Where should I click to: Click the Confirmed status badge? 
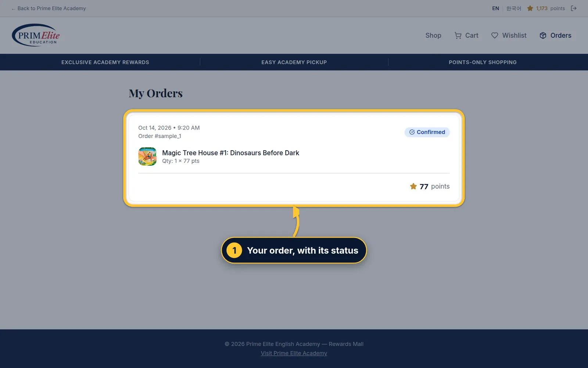pyautogui.click(x=427, y=132)
